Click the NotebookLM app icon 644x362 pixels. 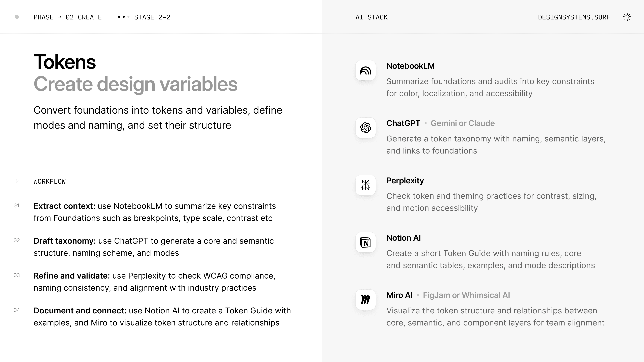tap(365, 70)
